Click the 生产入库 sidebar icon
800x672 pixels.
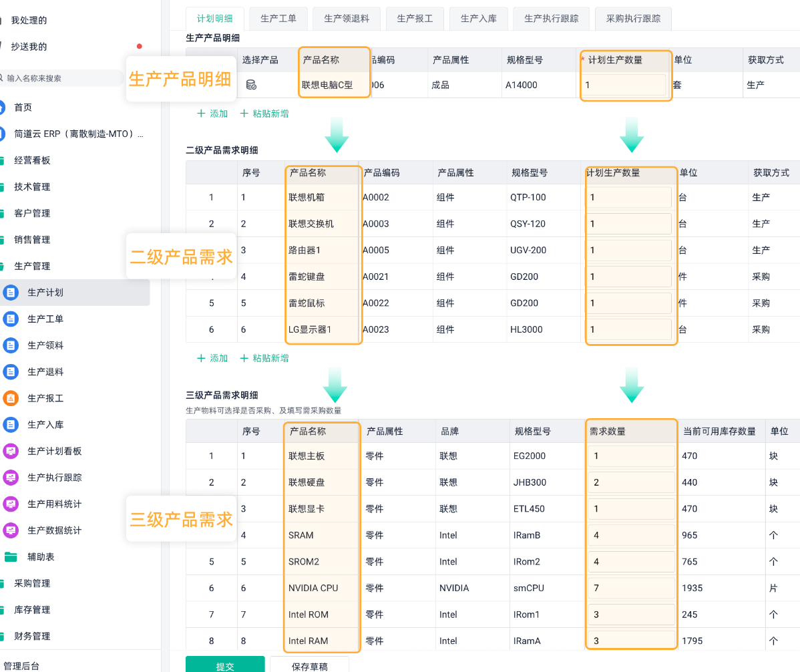tap(11, 425)
